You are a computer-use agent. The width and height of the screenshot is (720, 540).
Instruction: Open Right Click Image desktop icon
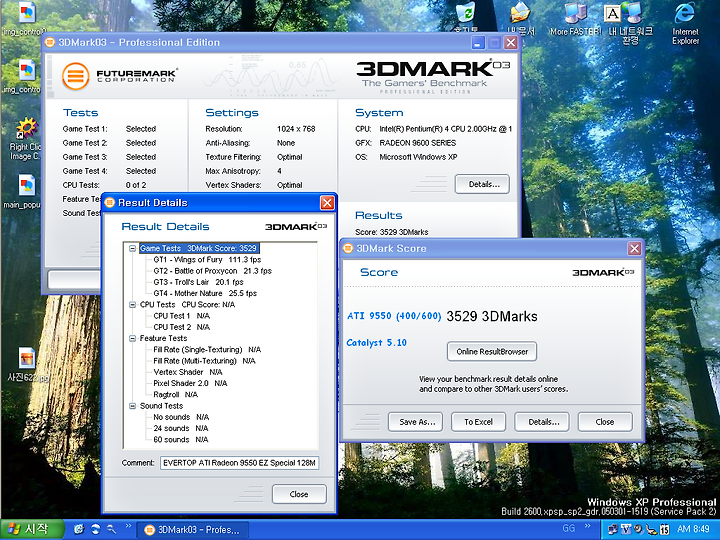pyautogui.click(x=25, y=138)
